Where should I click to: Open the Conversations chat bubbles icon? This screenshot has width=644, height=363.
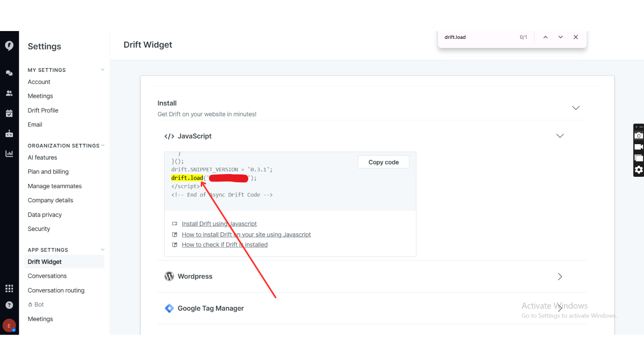(9, 73)
